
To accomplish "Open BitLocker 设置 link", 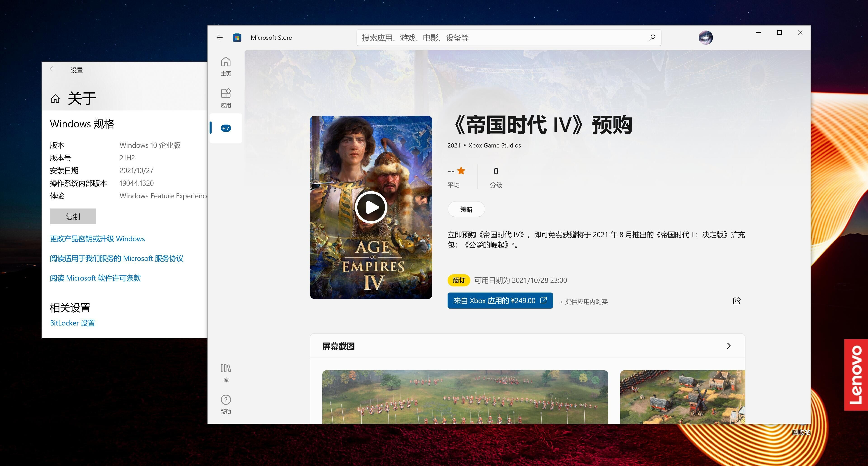I will point(72,323).
